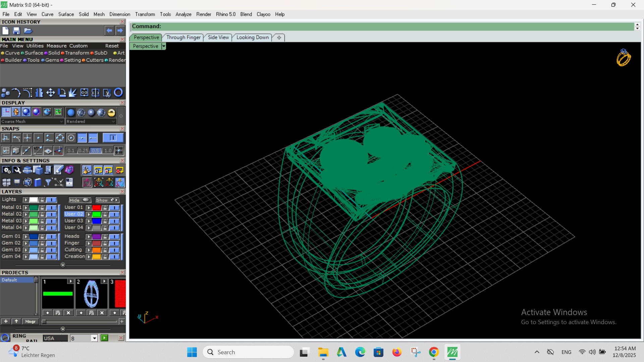The height and width of the screenshot is (362, 644).
Task: Open the Clayoo menu
Action: 263,14
